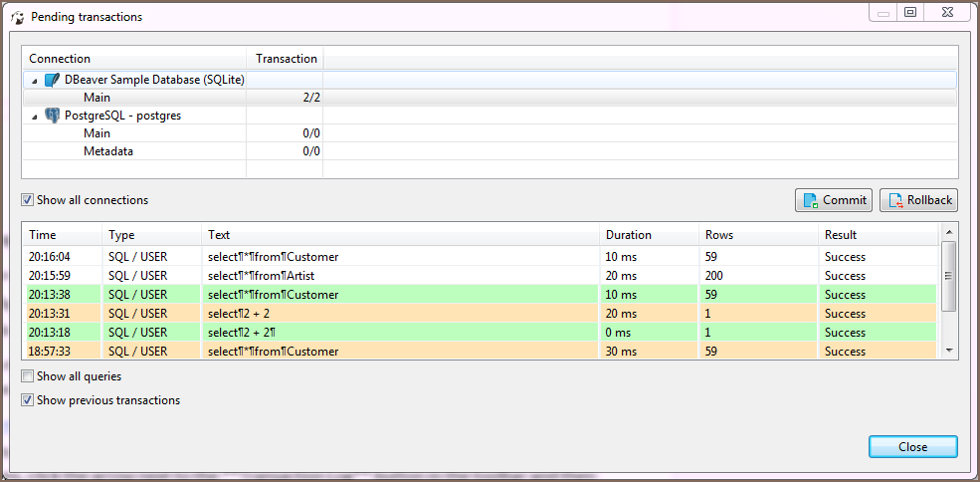Viewport: 980px width, 482px height.
Task: Click the PostgreSQL elephant icon
Action: [x=53, y=116]
